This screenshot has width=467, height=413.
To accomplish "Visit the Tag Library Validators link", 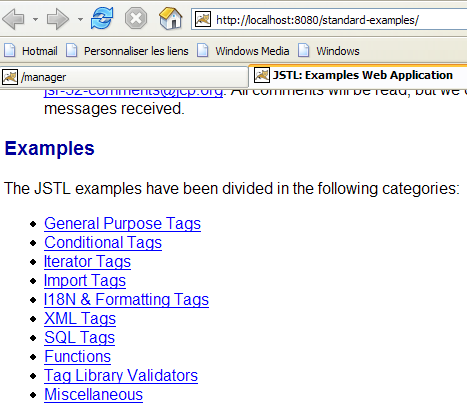I will 121,376.
